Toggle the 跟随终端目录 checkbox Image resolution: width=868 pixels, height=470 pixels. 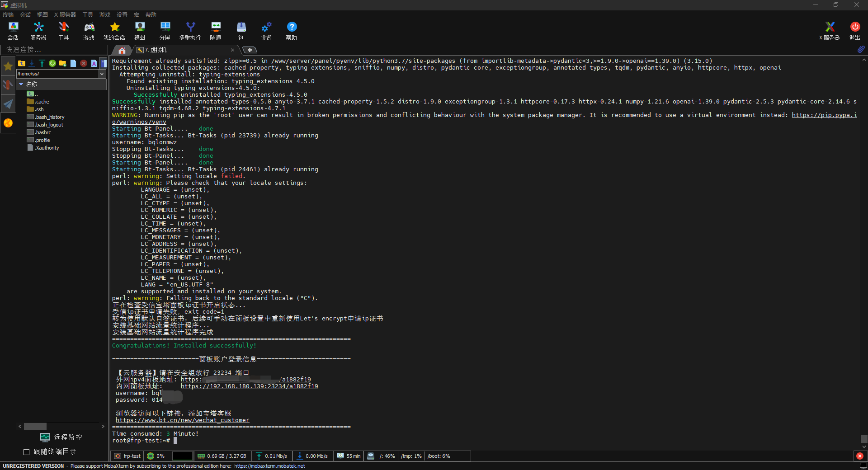point(26,452)
